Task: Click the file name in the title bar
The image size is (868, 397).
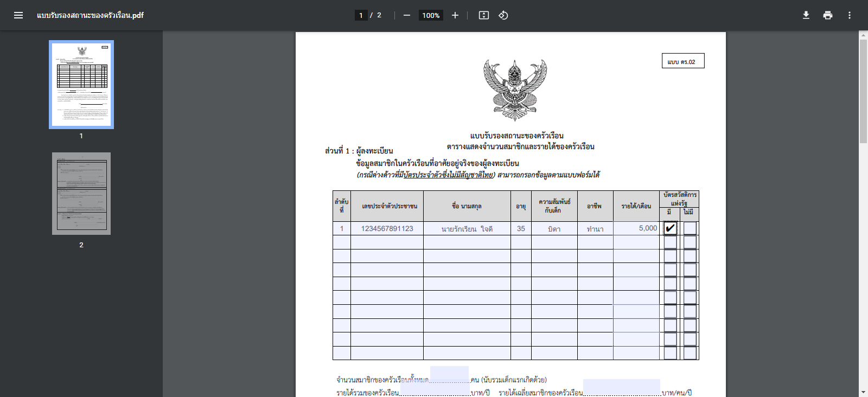Action: [x=90, y=15]
